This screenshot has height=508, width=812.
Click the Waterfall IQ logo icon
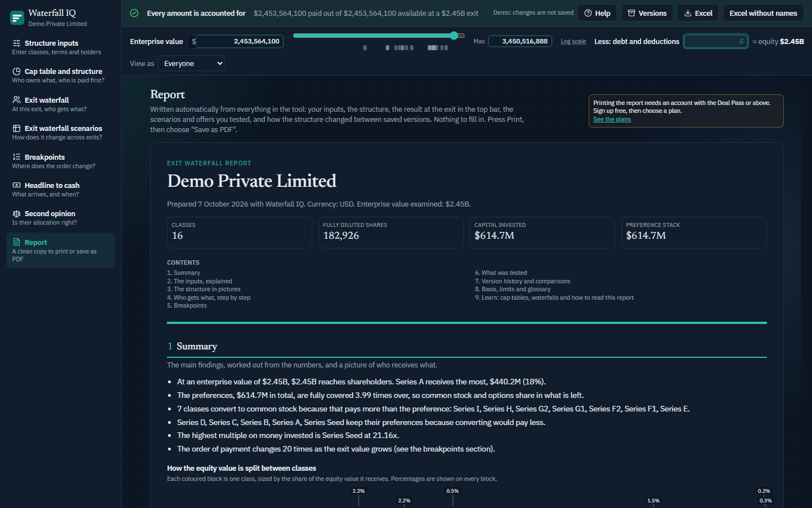17,17
